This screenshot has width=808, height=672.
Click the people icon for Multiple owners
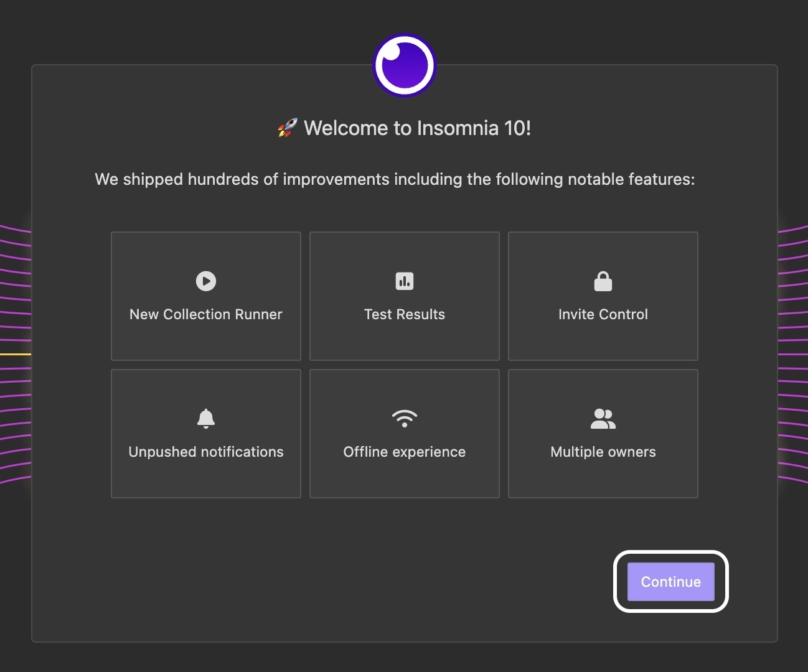tap(603, 419)
